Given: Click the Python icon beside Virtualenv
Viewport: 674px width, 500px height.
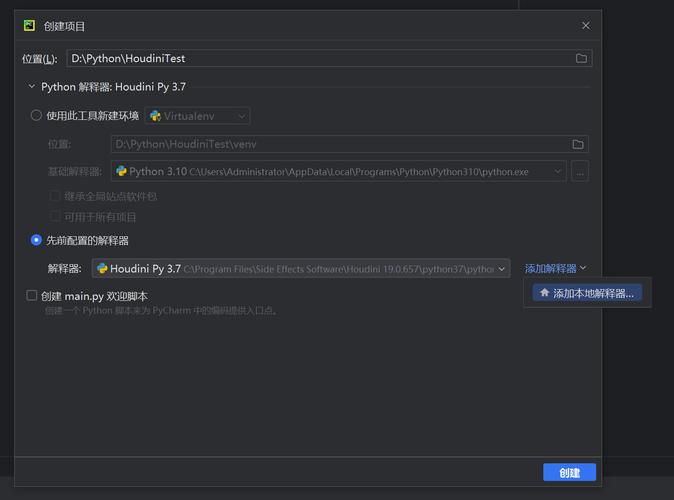Looking at the screenshot, I should coord(155,116).
